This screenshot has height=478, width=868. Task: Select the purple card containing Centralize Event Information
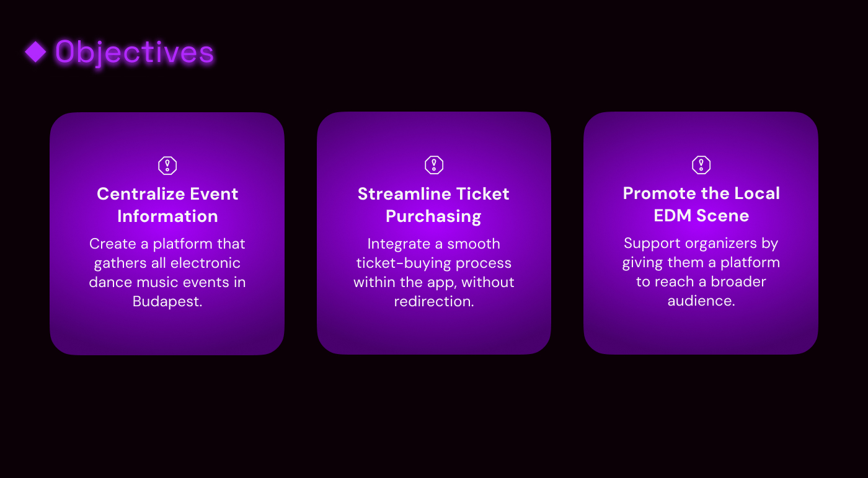(x=167, y=335)
